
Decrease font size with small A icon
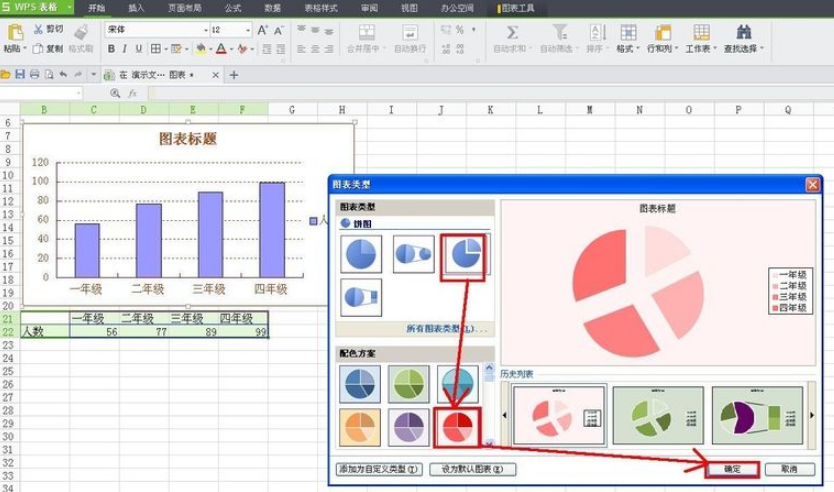point(279,30)
